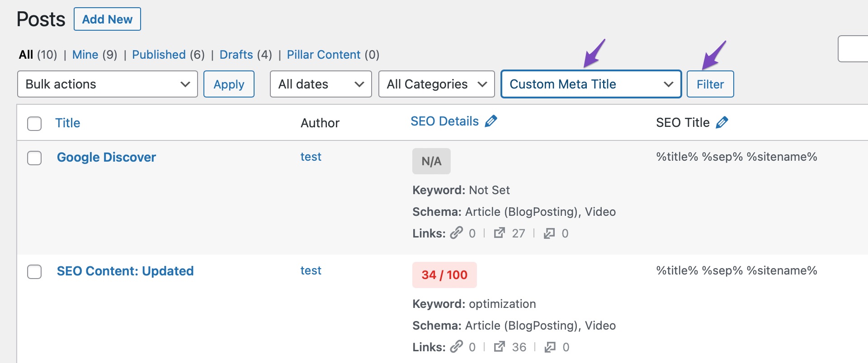868x363 pixels.
Task: Switch to the Mine posts view
Action: tap(85, 55)
